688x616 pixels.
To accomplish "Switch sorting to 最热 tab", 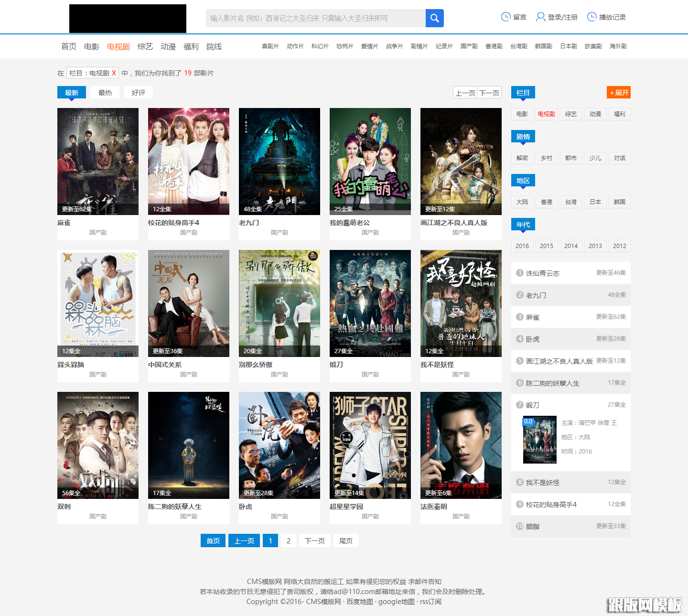I will [x=105, y=93].
